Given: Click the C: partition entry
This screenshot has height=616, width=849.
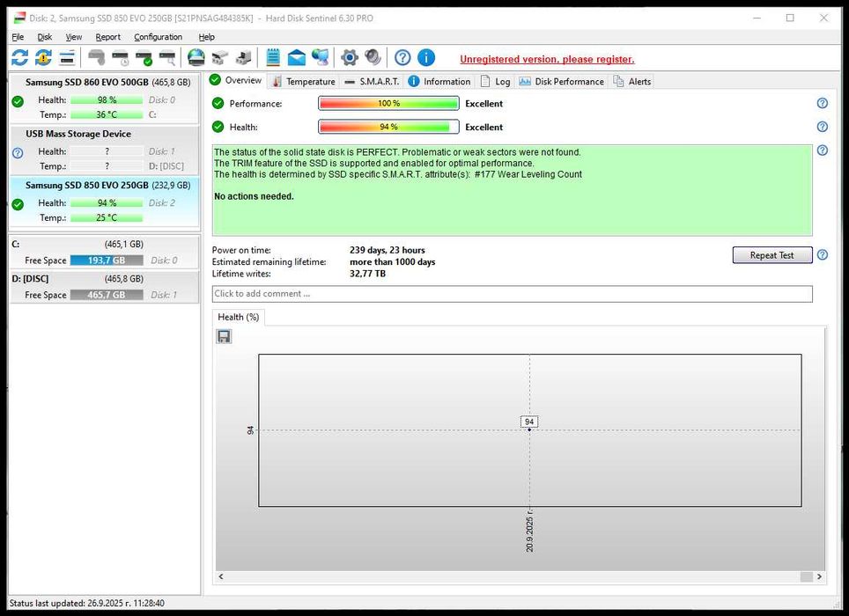Looking at the screenshot, I should click(105, 252).
